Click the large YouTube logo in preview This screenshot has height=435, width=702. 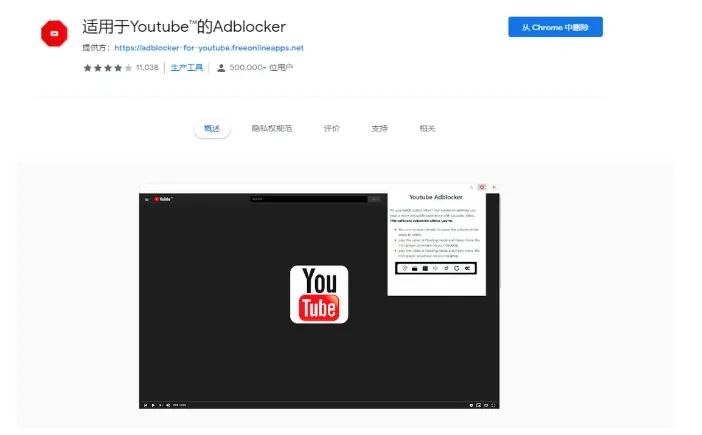click(319, 294)
